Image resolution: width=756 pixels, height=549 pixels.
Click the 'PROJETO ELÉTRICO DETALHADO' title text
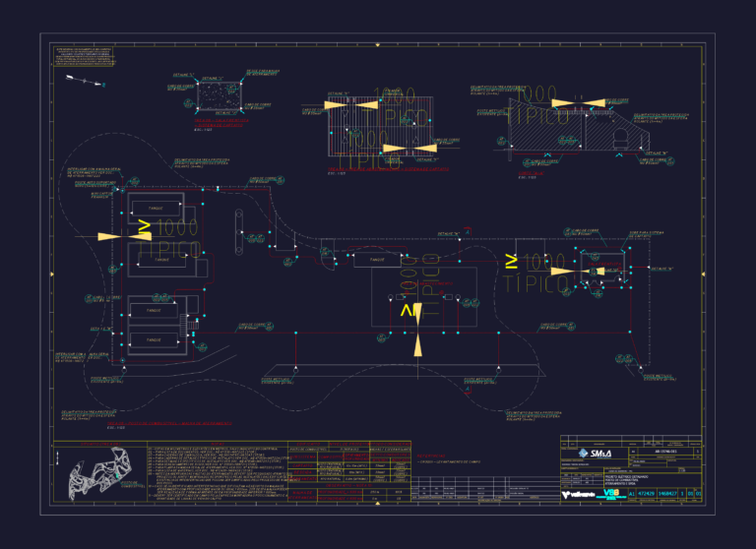coord(626,477)
